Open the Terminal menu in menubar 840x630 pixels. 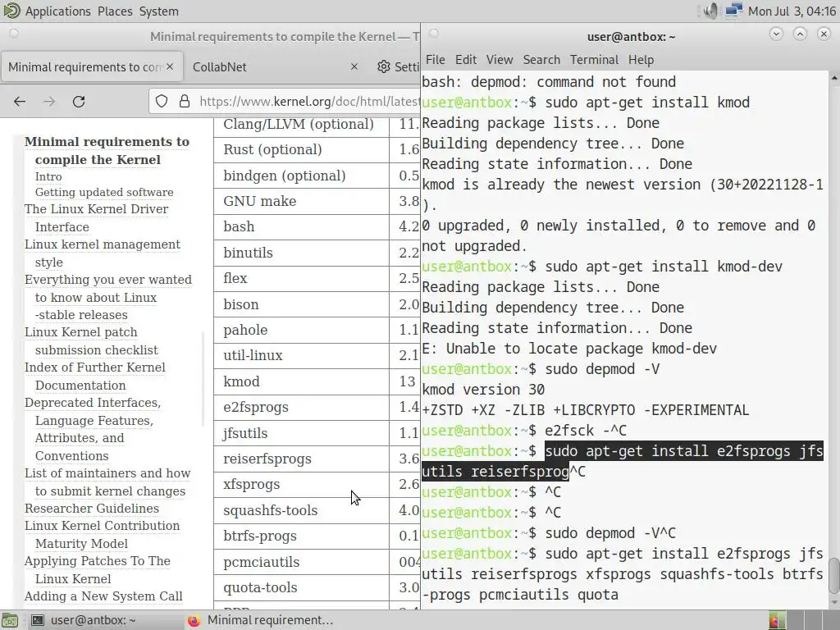pos(594,59)
